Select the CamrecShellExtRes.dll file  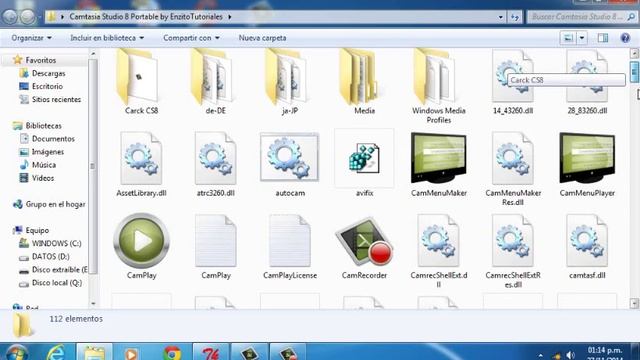click(513, 250)
